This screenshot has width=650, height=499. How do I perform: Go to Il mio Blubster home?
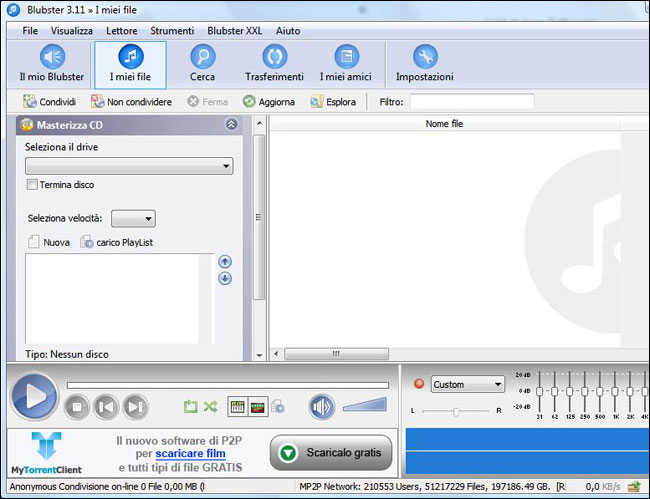click(51, 63)
